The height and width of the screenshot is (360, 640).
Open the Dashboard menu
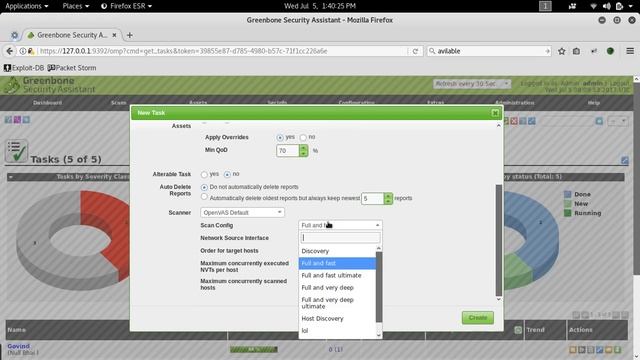47,103
